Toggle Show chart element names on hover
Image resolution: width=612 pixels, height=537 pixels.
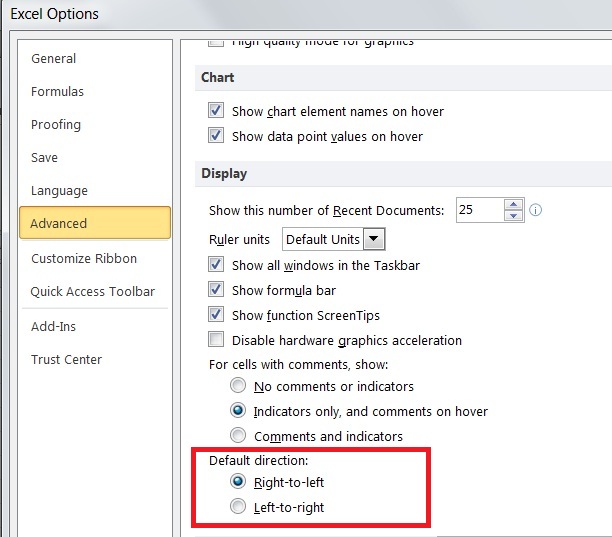click(x=216, y=110)
